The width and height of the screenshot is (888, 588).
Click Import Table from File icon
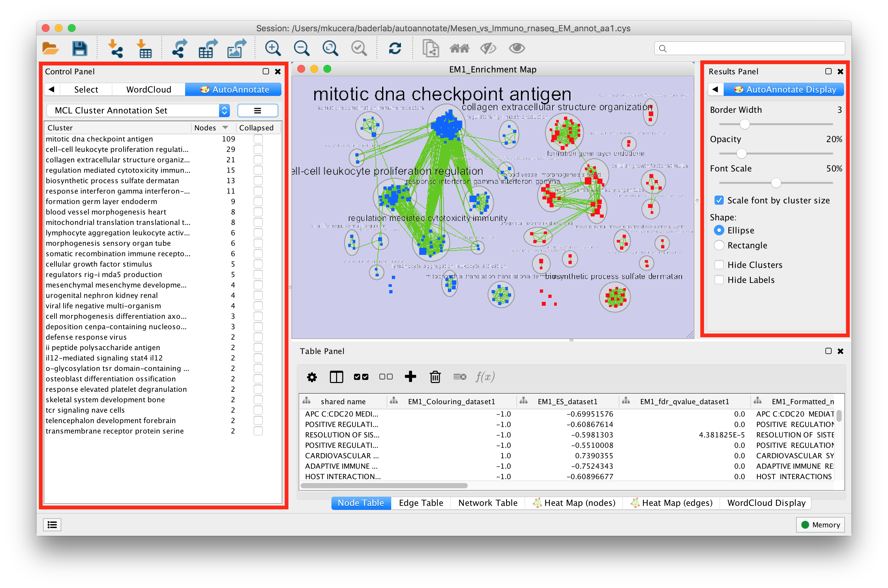[144, 49]
